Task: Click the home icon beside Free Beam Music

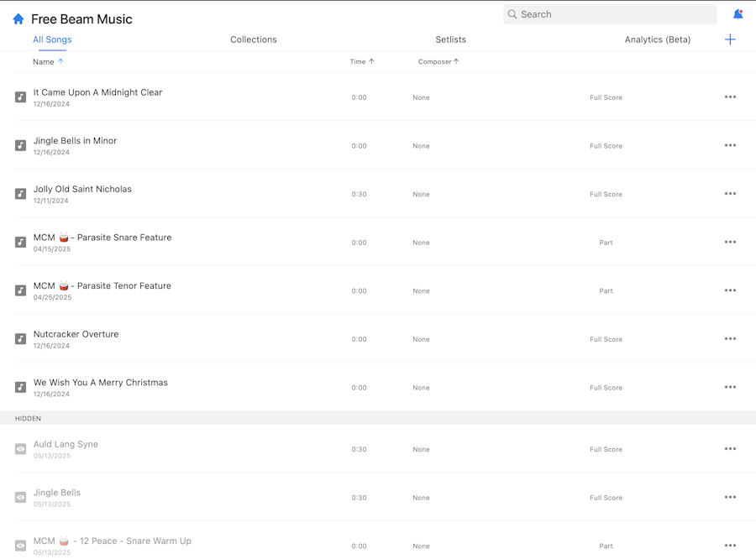Action: [x=18, y=18]
